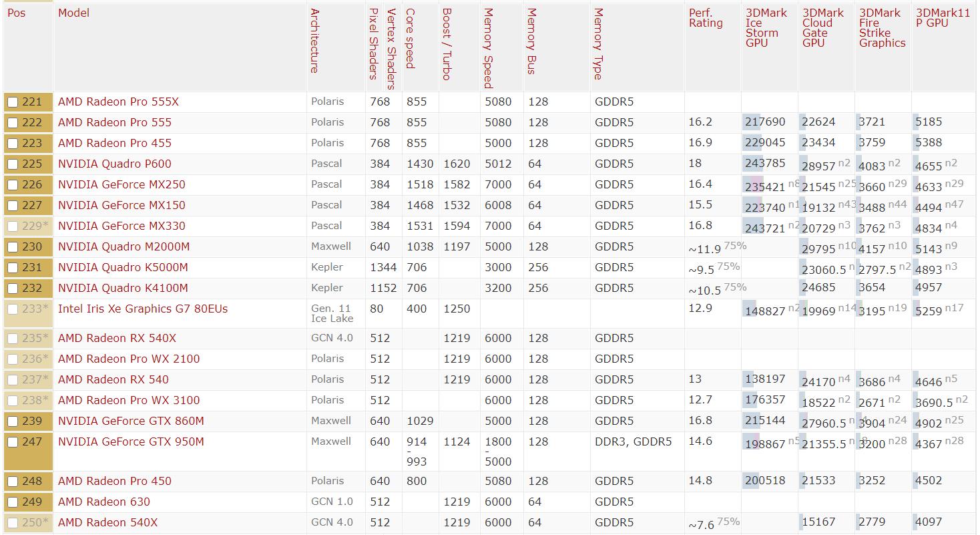980x535 pixels.
Task: Toggle the checkbox for position 226
Action: click(x=13, y=186)
